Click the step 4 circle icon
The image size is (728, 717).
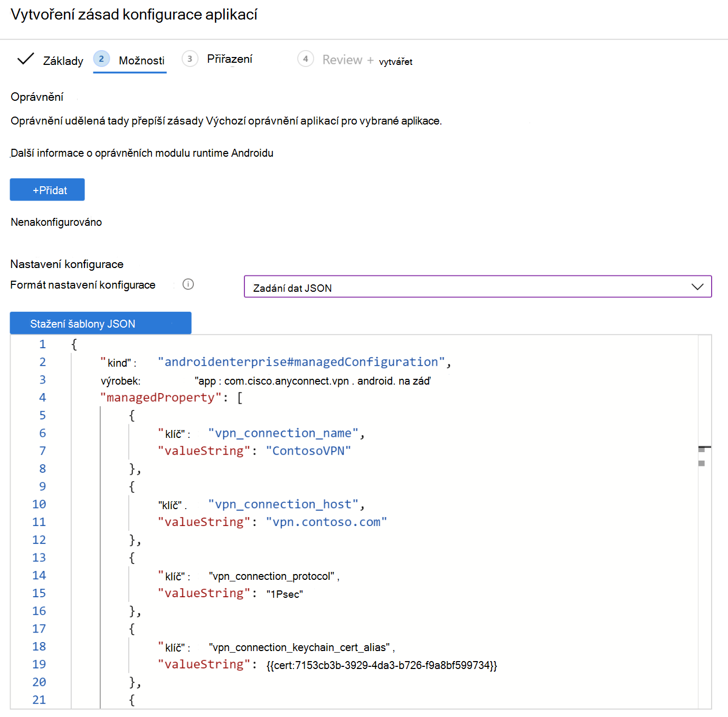(x=306, y=59)
